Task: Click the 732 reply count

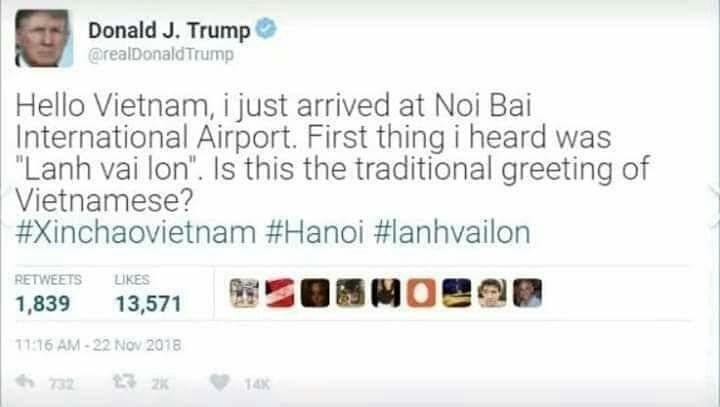Action: click(62, 384)
